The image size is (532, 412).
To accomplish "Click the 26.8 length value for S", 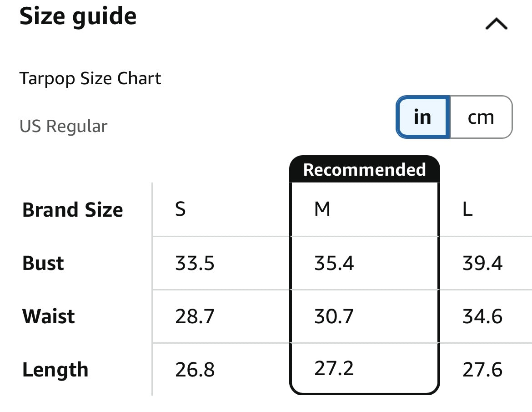I will point(195,370).
